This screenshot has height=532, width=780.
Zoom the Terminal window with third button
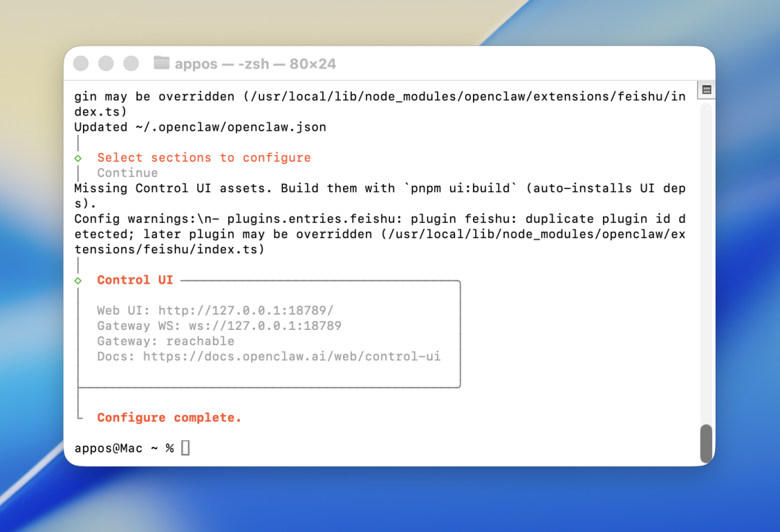[131, 64]
